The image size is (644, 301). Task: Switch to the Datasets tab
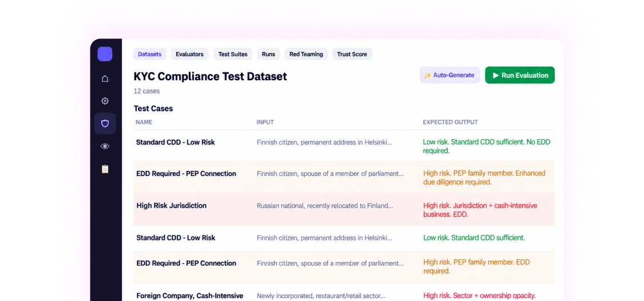click(x=149, y=54)
